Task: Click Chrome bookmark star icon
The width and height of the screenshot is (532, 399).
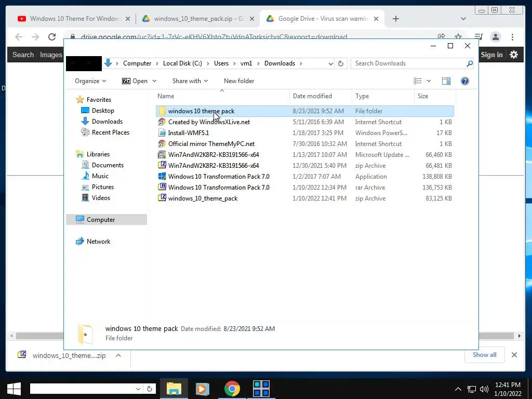Action: click(x=458, y=37)
